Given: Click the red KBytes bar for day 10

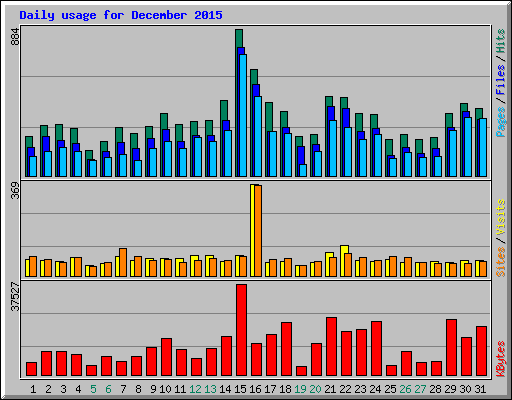Looking at the screenshot, I should coord(167,357).
